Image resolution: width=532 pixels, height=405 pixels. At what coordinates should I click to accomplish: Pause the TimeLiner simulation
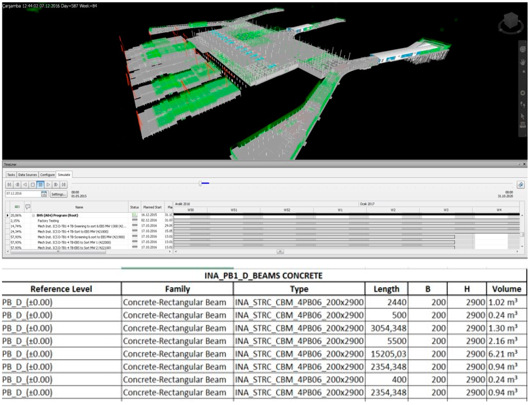(40, 185)
